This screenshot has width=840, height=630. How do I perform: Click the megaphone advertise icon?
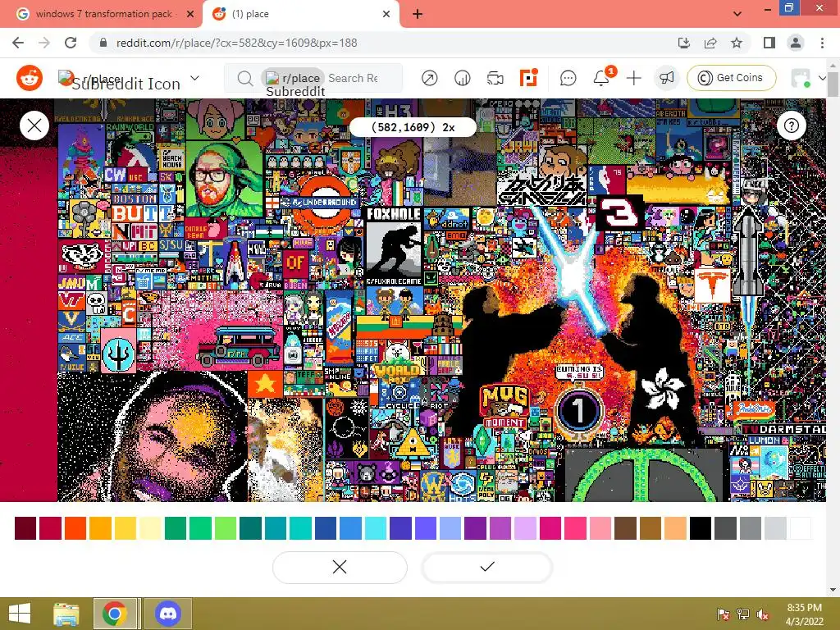tap(666, 78)
